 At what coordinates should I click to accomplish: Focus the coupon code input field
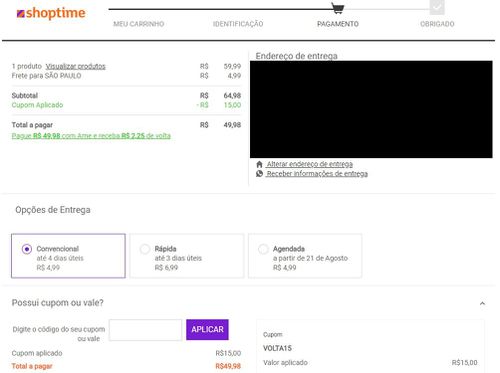click(x=145, y=330)
